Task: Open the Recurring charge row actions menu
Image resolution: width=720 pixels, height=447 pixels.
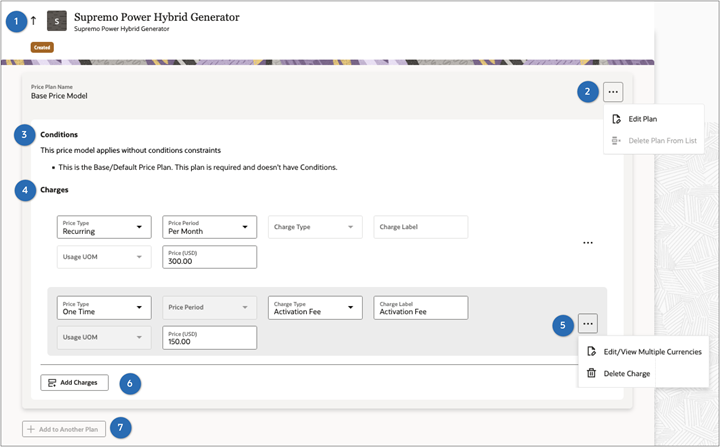Action: [588, 243]
